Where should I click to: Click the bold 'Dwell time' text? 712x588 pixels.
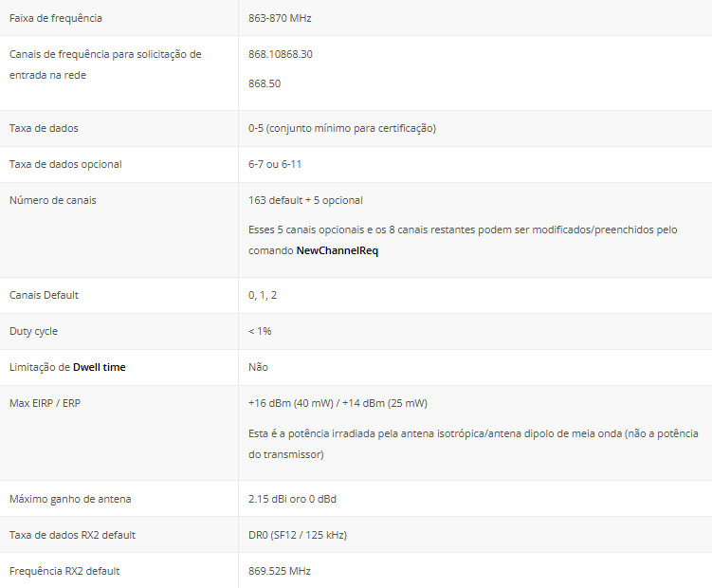pos(99,367)
